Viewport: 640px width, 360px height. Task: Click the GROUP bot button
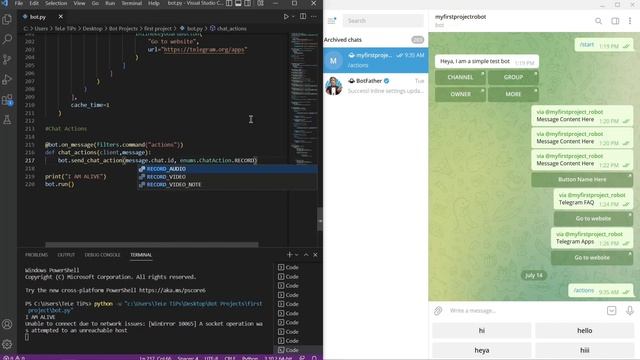click(513, 77)
